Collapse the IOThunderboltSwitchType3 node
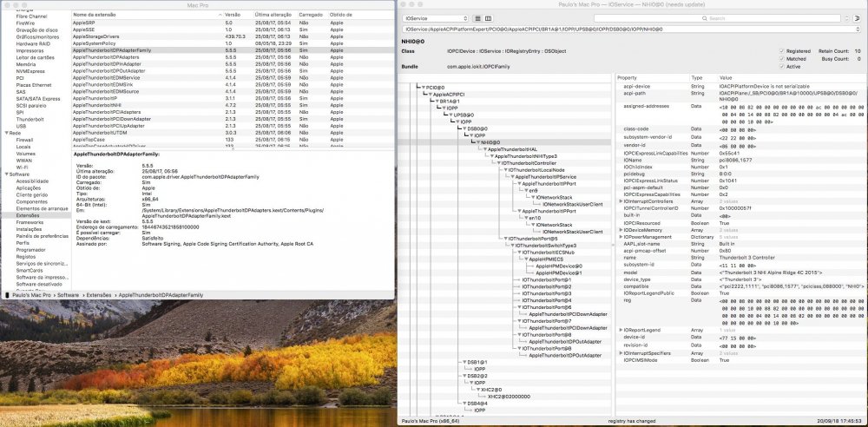 [x=513, y=246]
